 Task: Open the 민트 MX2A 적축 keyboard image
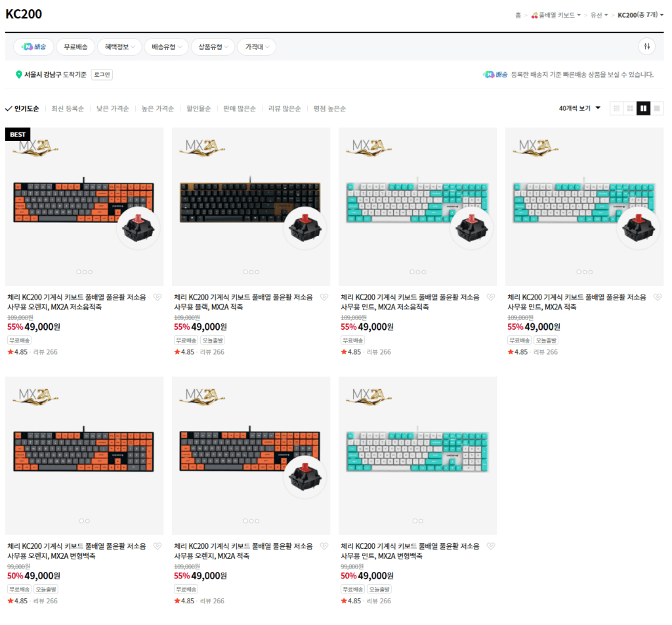[x=585, y=207]
